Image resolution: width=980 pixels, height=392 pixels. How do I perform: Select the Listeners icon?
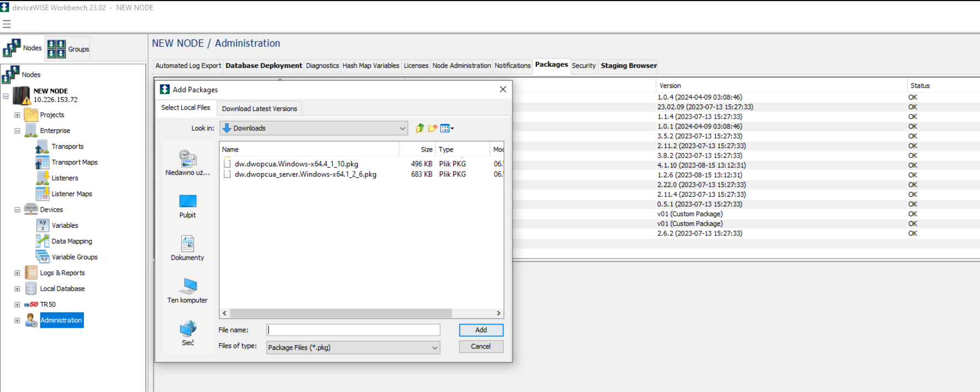tap(42, 178)
